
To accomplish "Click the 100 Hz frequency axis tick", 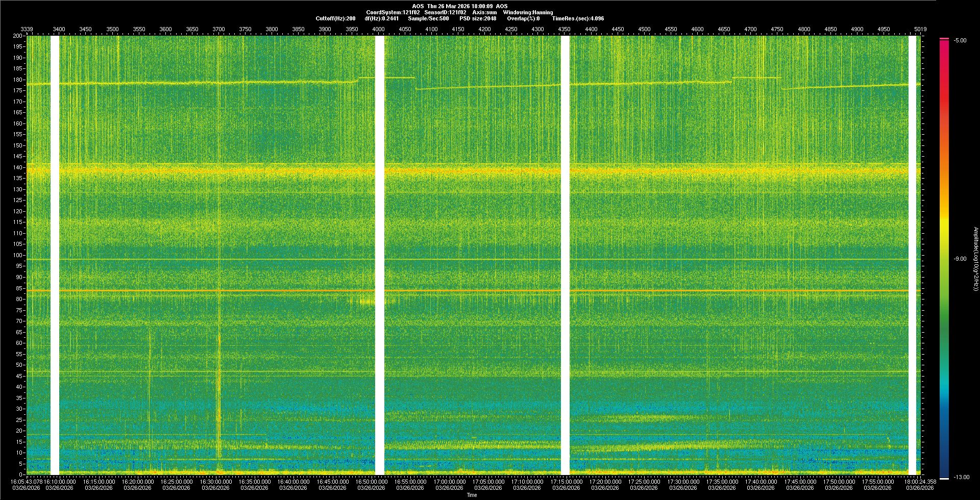I will [18, 255].
